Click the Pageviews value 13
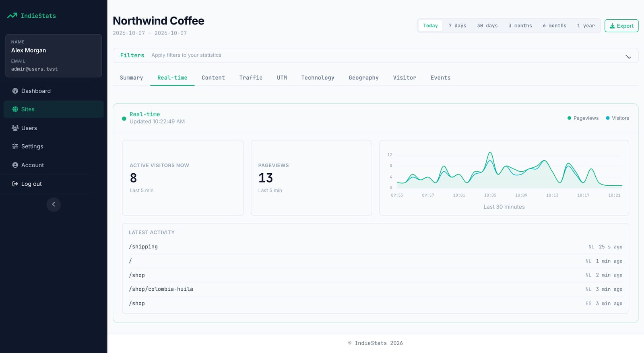This screenshot has width=644, height=353. pos(266,178)
